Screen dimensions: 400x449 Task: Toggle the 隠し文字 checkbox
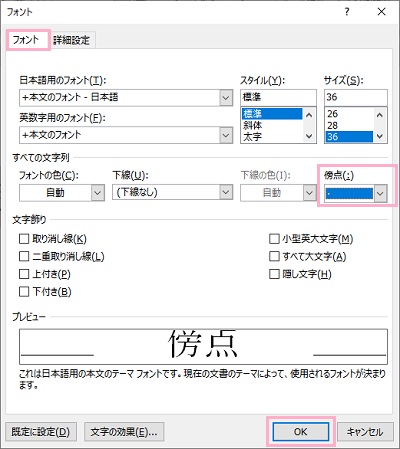point(274,274)
